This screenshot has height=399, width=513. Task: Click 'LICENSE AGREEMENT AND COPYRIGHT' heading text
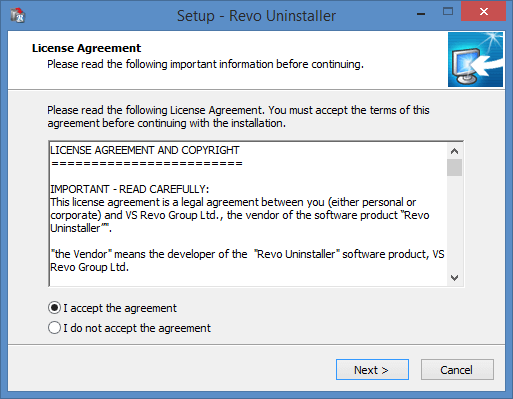145,150
